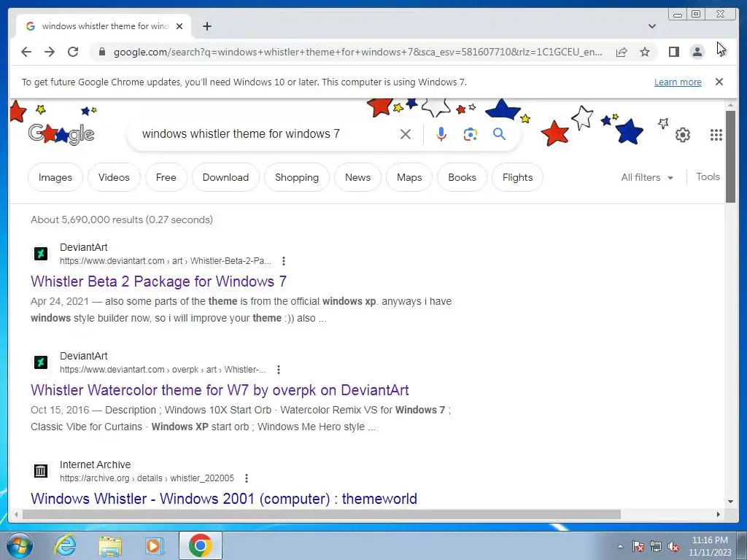
Task: Open more options for overpk DeviantArt result
Action: [279, 370]
